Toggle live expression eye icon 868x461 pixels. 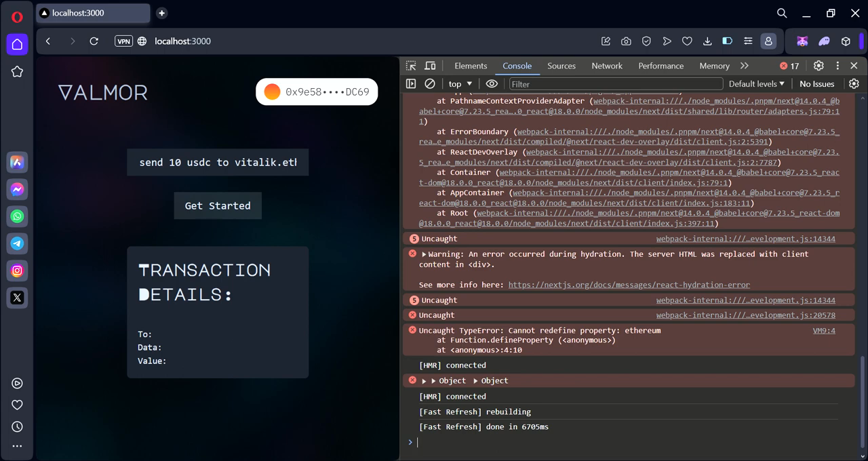[492, 84]
